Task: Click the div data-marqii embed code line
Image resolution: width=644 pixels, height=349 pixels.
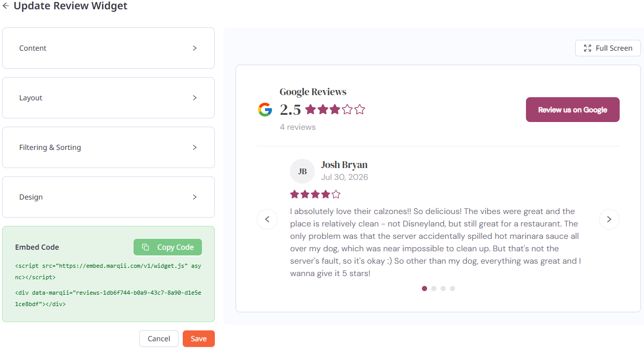Action: pos(108,298)
